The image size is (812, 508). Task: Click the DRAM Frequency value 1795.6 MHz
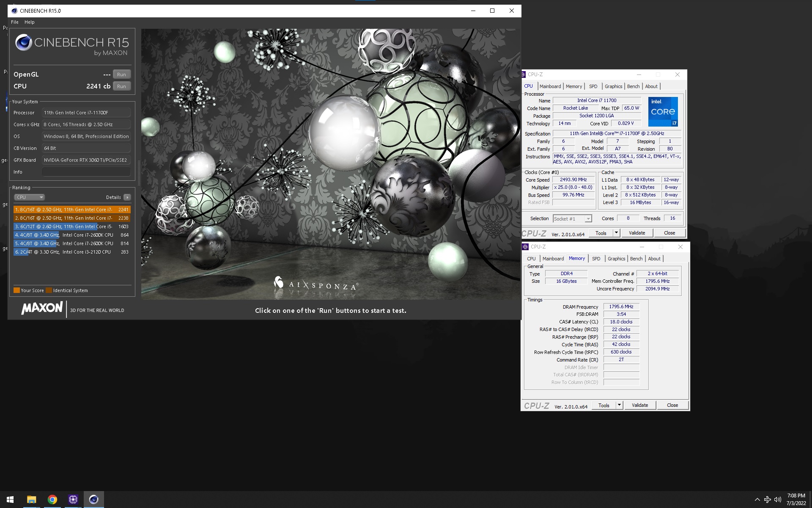pos(621,307)
